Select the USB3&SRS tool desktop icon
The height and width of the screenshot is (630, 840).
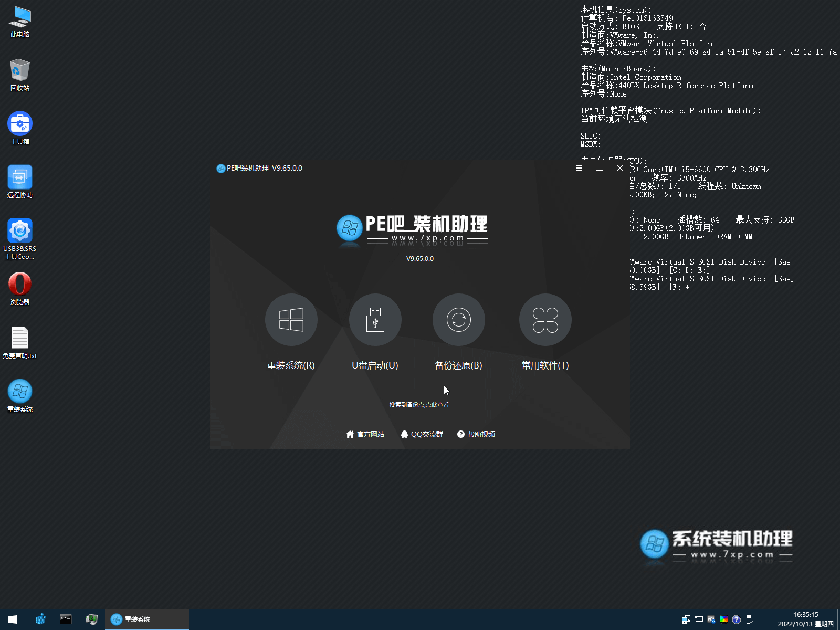tap(20, 239)
